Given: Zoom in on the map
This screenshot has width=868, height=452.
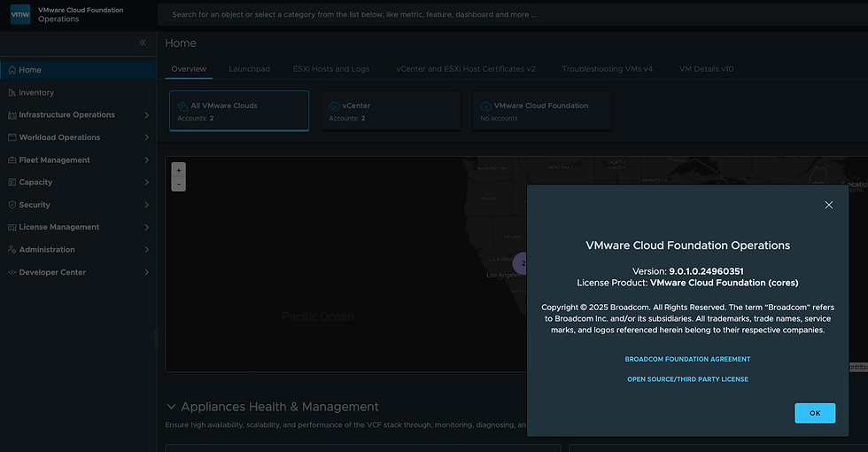Looking at the screenshot, I should pyautogui.click(x=178, y=170).
